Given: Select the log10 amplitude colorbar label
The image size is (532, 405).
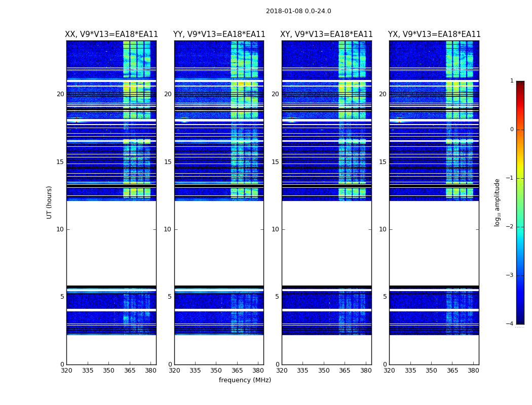Looking at the screenshot, I should [498, 202].
